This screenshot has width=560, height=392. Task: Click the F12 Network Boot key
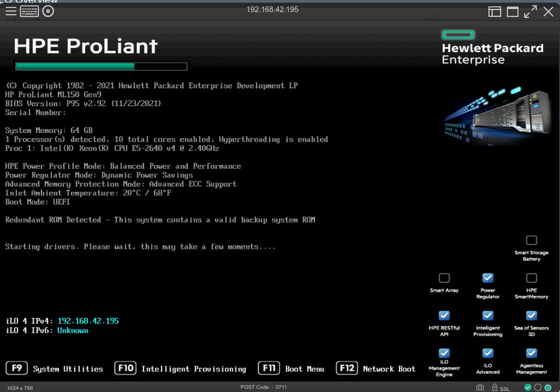coord(346,368)
